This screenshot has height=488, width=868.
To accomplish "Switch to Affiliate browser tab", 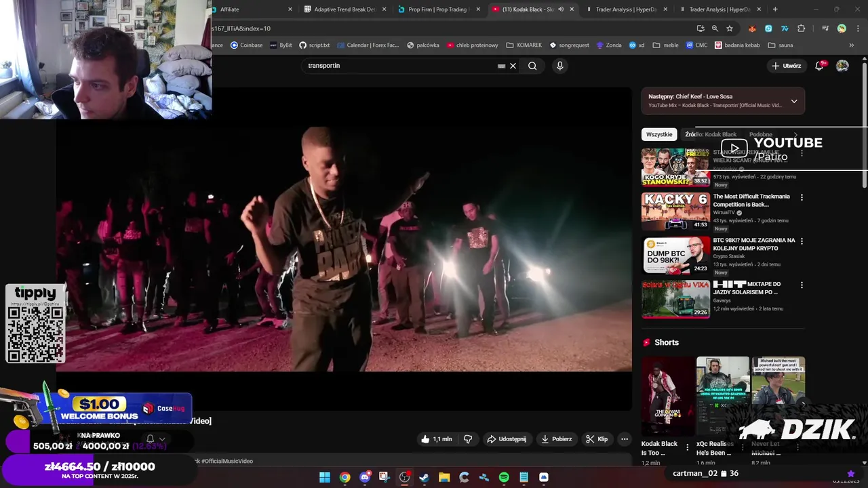I will (x=252, y=9).
